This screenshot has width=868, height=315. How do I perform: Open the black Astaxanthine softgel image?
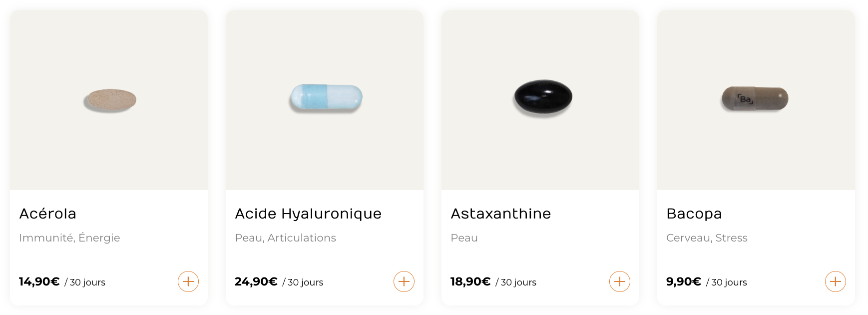[x=540, y=100]
